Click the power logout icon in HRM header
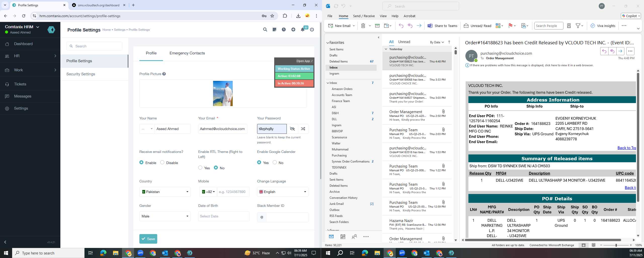 point(312,30)
